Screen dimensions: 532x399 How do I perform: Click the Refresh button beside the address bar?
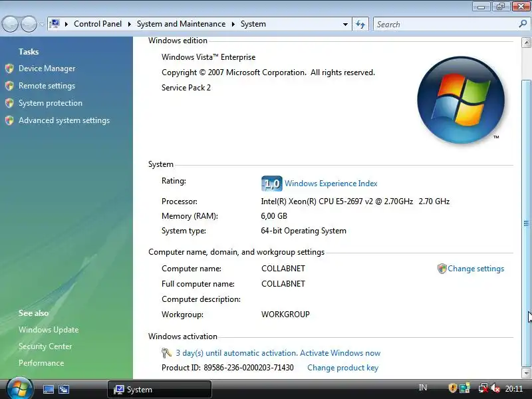[360, 25]
